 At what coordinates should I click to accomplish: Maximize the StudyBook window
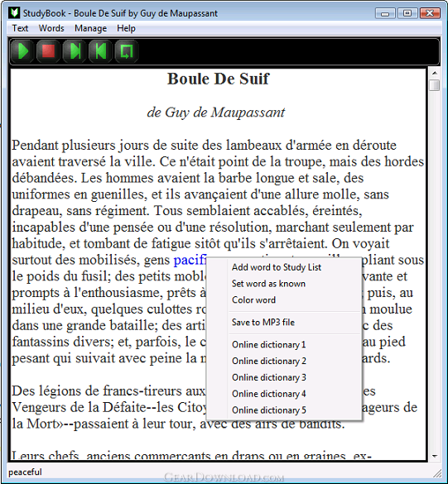407,13
